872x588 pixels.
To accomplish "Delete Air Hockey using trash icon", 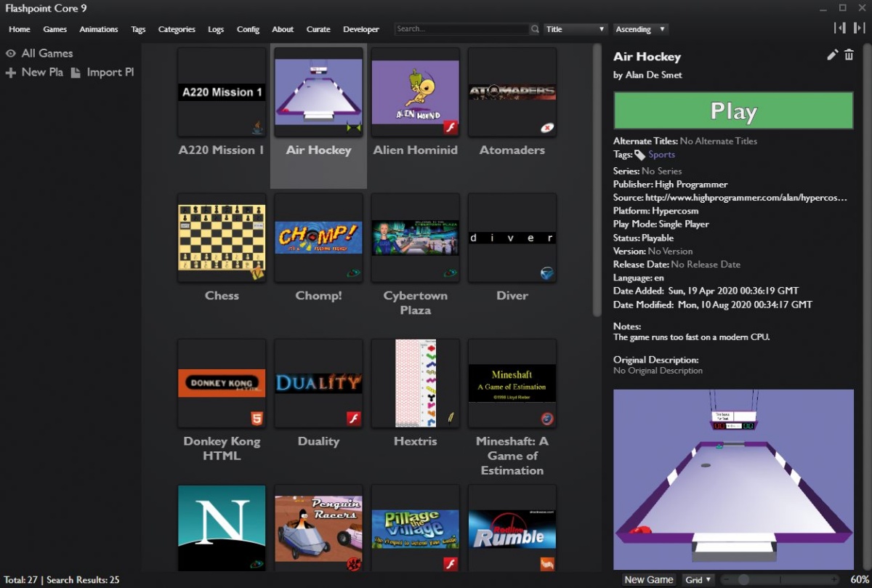I will [849, 55].
